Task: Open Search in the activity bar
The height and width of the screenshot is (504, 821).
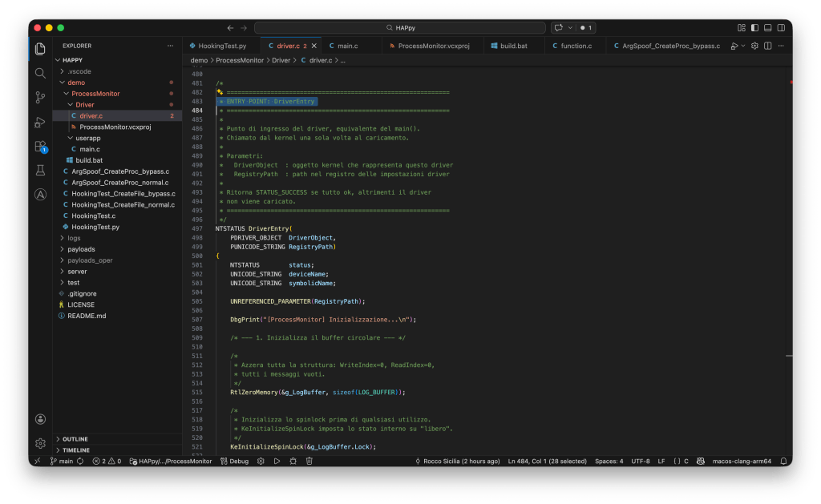Action: (x=40, y=73)
